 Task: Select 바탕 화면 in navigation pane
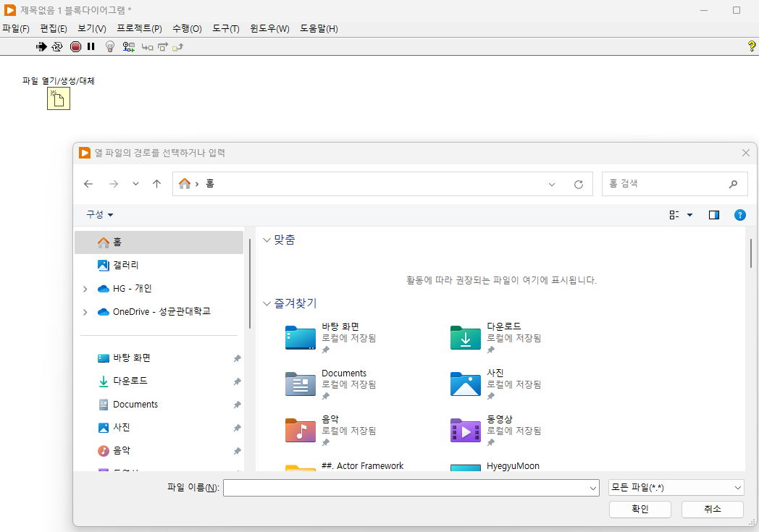point(159,358)
